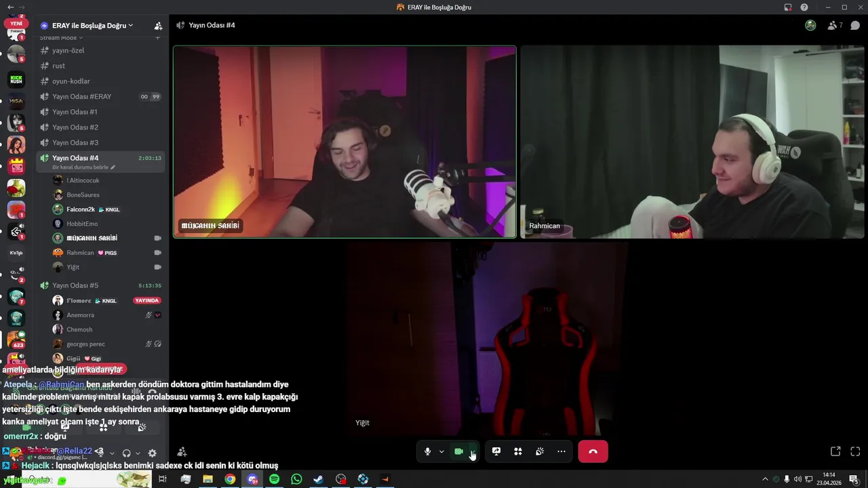Open the voice channel chat bubble icon
Image resolution: width=868 pixels, height=488 pixels.
click(855, 26)
